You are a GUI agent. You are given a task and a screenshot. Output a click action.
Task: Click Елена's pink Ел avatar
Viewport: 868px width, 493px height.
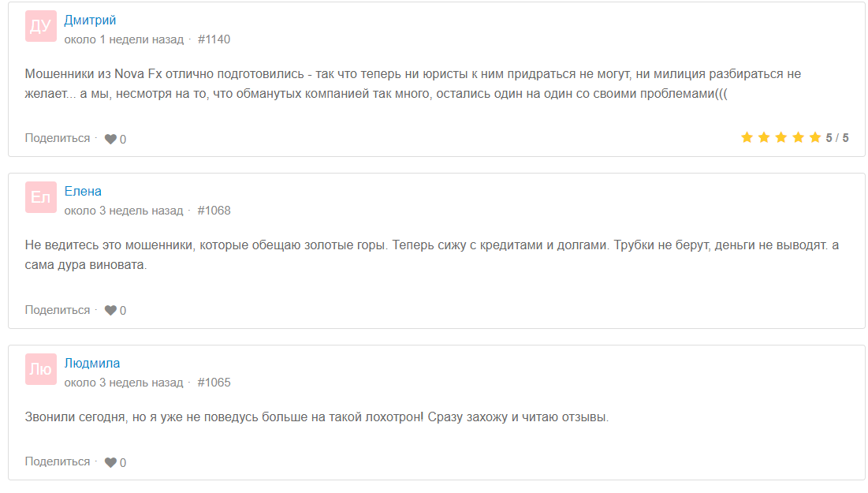(x=40, y=197)
